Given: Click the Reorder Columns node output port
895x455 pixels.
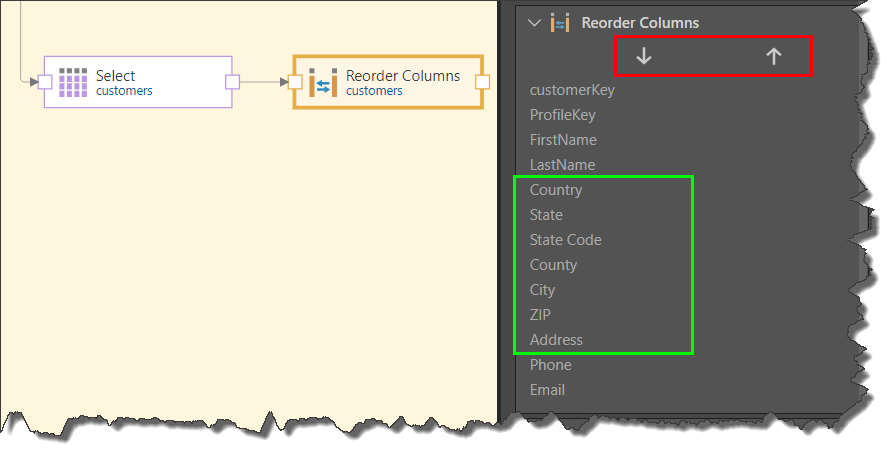Looking at the screenshot, I should (482, 82).
